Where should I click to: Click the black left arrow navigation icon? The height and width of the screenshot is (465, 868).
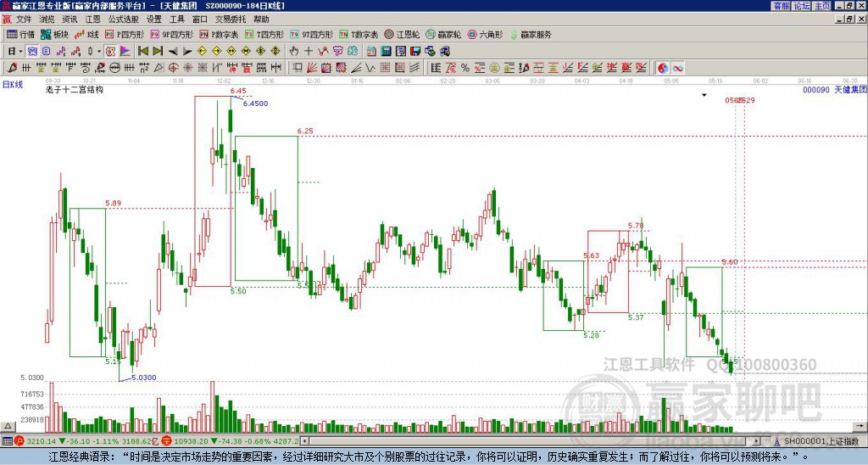[x=172, y=52]
